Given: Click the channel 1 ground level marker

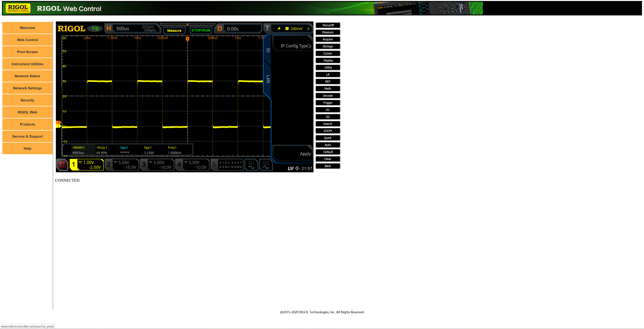Looking at the screenshot, I should point(59,126).
